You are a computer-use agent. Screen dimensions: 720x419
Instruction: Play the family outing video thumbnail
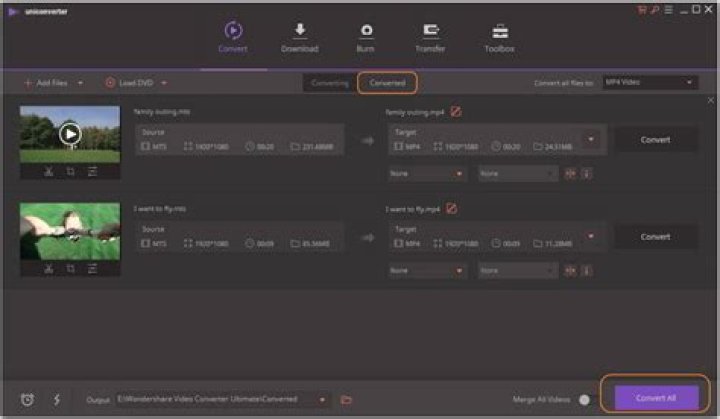point(69,132)
